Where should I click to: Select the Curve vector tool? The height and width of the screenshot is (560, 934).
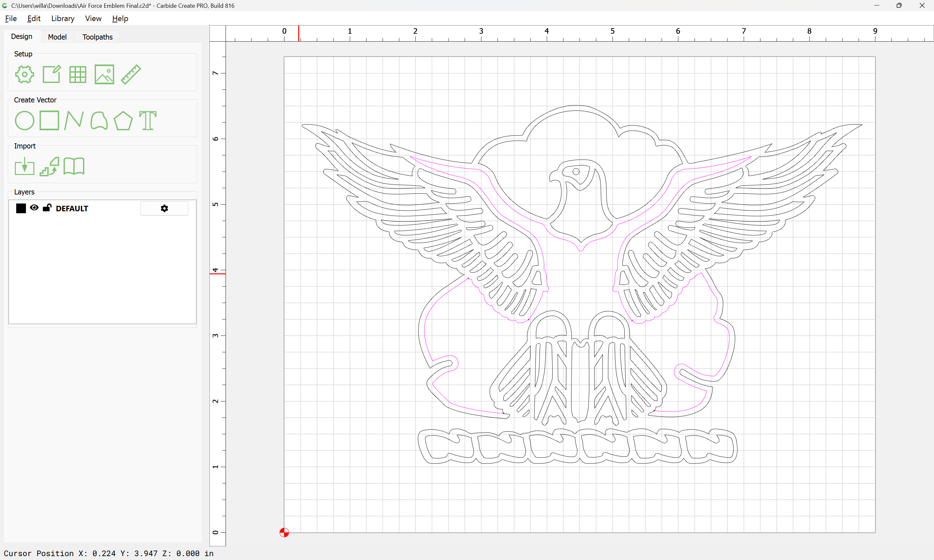pyautogui.click(x=99, y=121)
